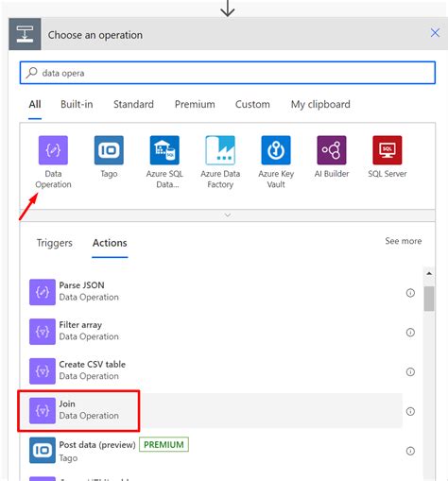
Task: Click the insert step arrow above the panel
Action: pos(228,9)
